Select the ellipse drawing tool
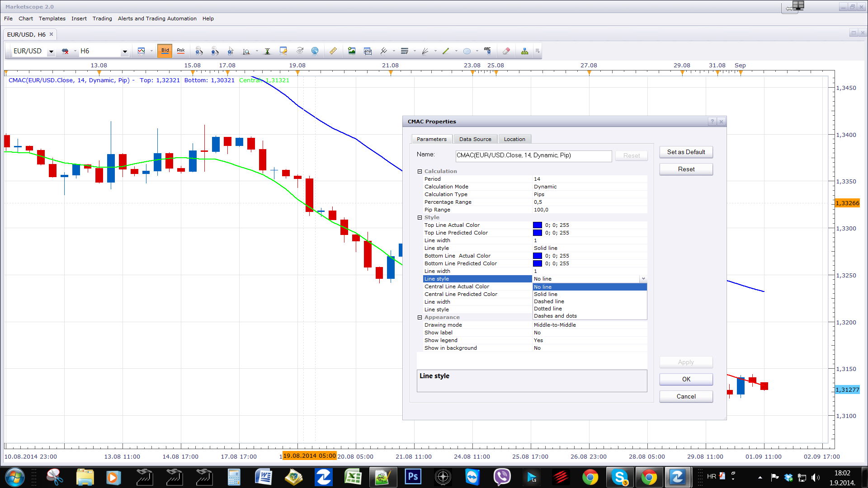Image resolution: width=868 pixels, height=488 pixels. tap(467, 51)
